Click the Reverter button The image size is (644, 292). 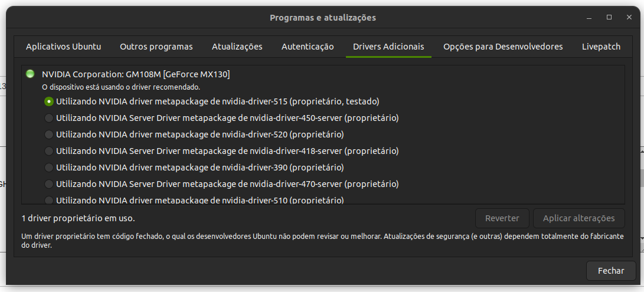(x=502, y=218)
